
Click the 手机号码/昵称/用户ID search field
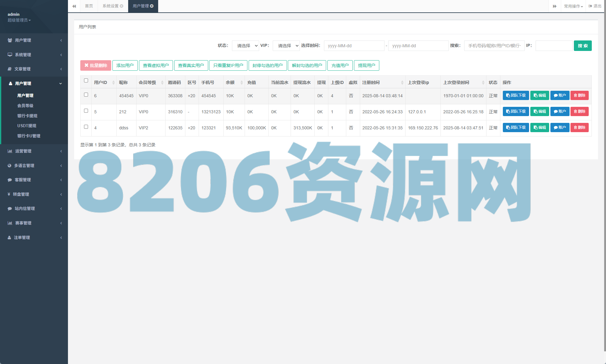tap(494, 46)
